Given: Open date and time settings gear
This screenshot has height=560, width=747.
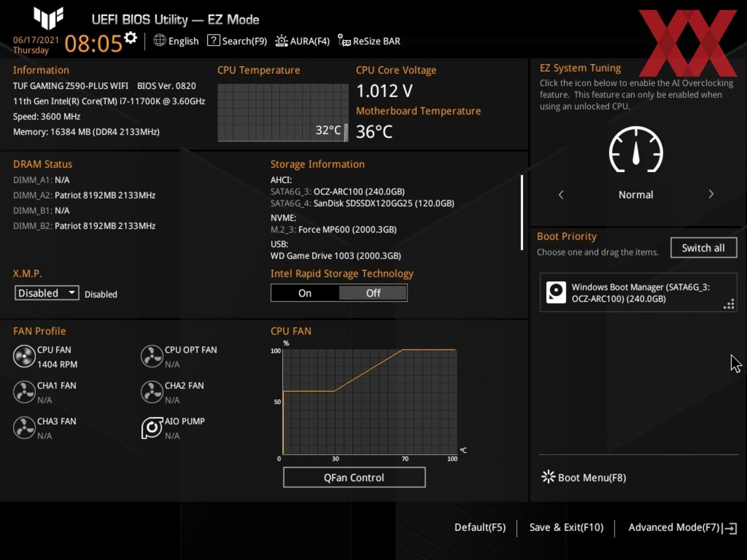Looking at the screenshot, I should click(130, 37).
